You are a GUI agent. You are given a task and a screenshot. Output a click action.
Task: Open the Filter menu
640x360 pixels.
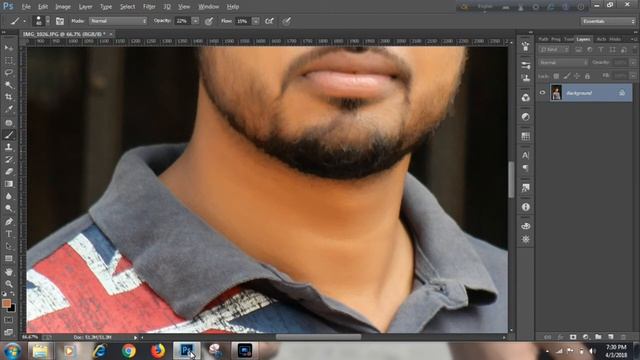pos(149,7)
